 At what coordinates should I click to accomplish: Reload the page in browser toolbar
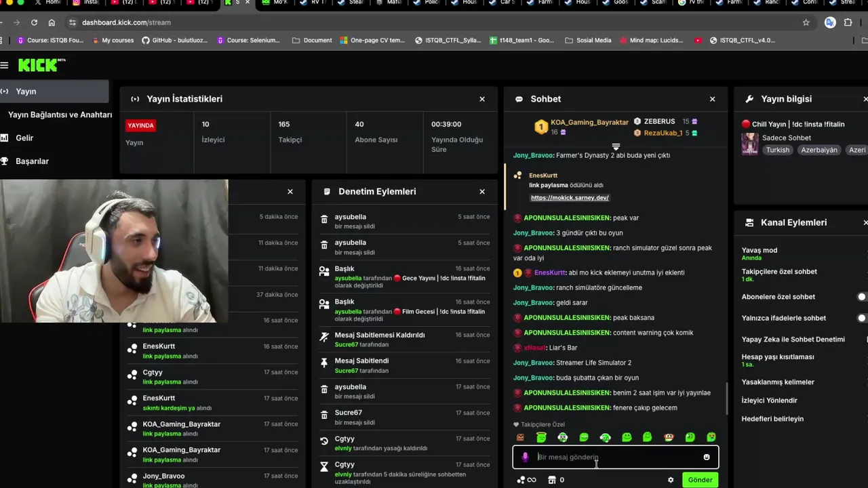34,22
